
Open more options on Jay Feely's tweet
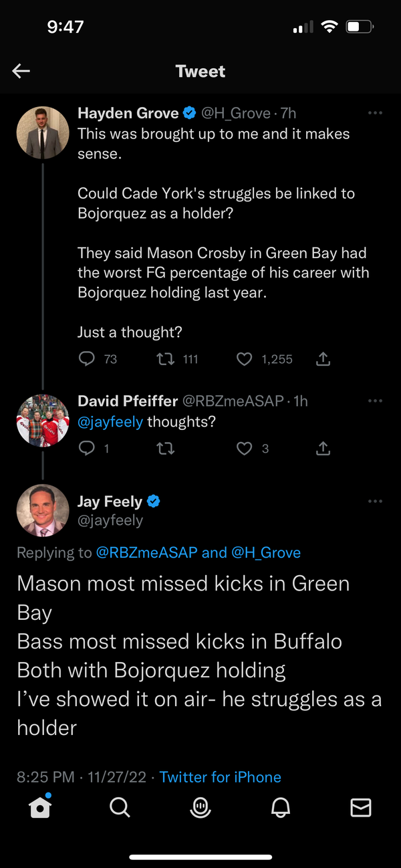(x=376, y=501)
